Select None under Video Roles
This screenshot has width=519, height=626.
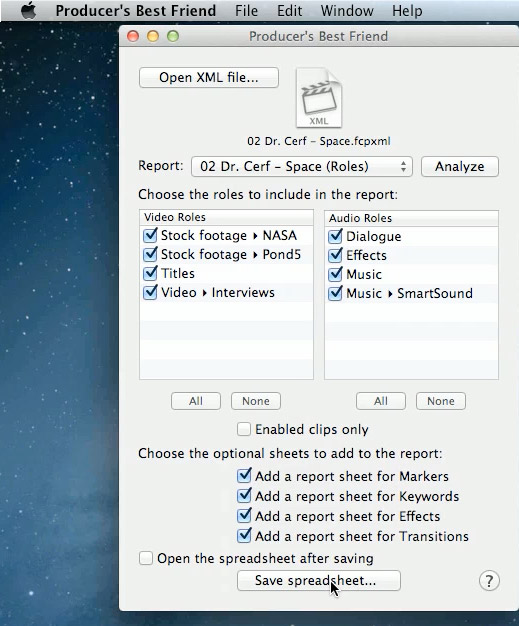coord(256,401)
